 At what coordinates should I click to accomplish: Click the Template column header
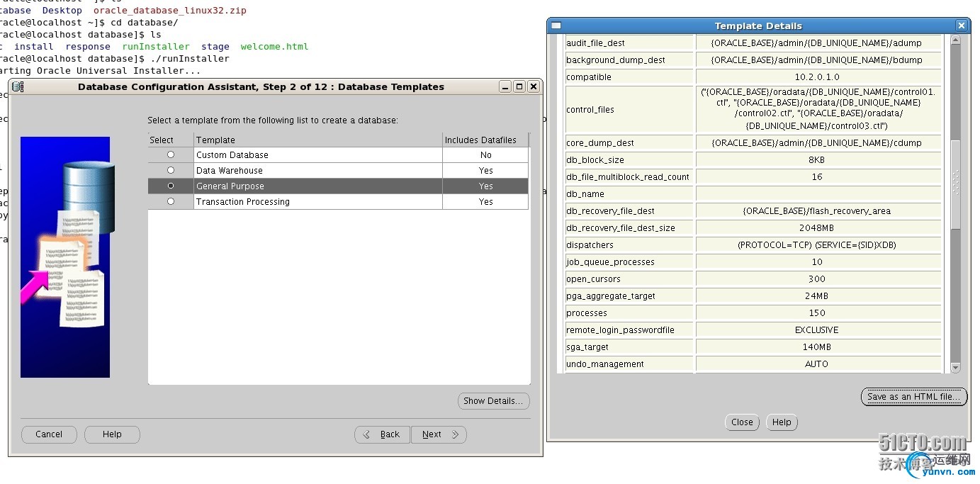point(318,140)
